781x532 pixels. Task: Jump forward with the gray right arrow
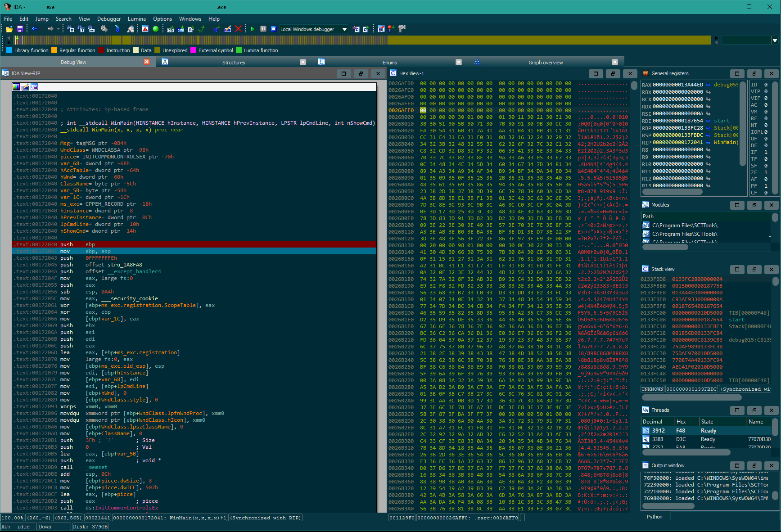click(50, 29)
